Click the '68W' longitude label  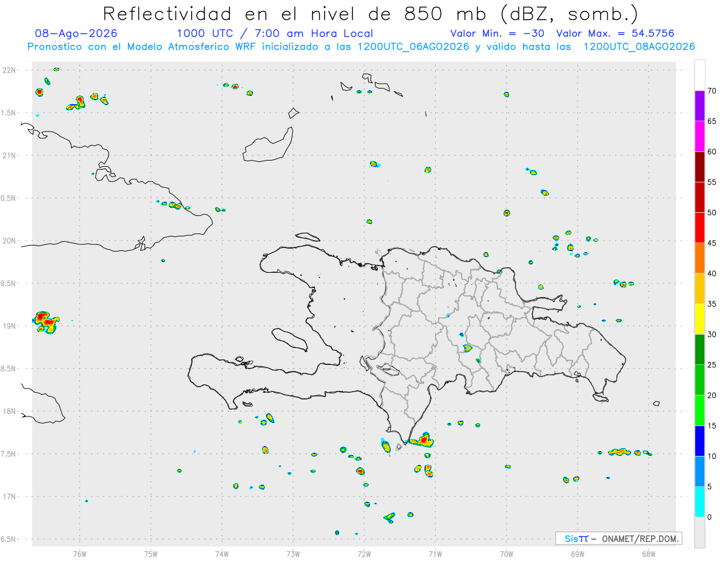point(649,554)
